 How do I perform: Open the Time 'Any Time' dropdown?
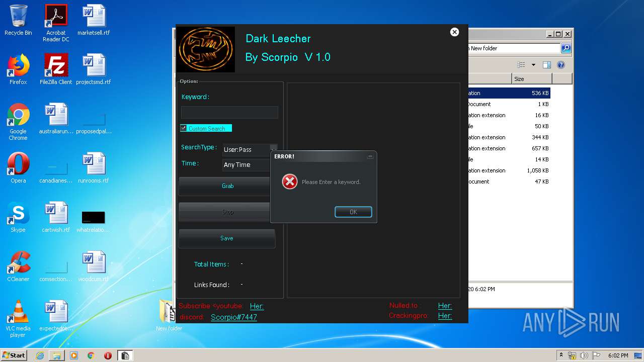pyautogui.click(x=247, y=165)
